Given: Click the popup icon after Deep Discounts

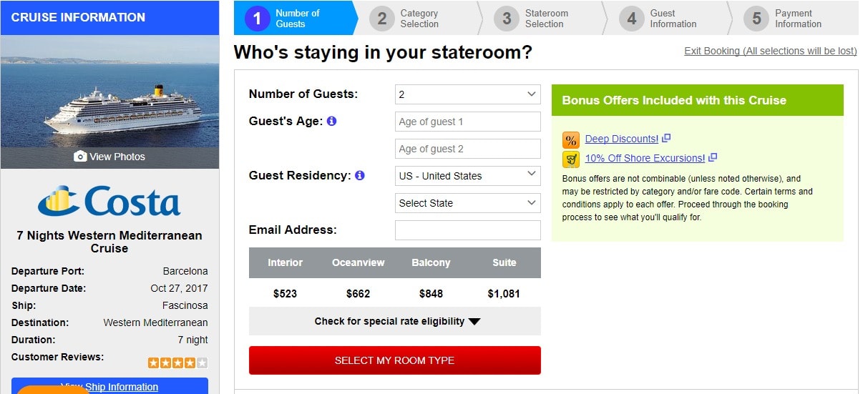Looking at the screenshot, I should click(x=666, y=138).
